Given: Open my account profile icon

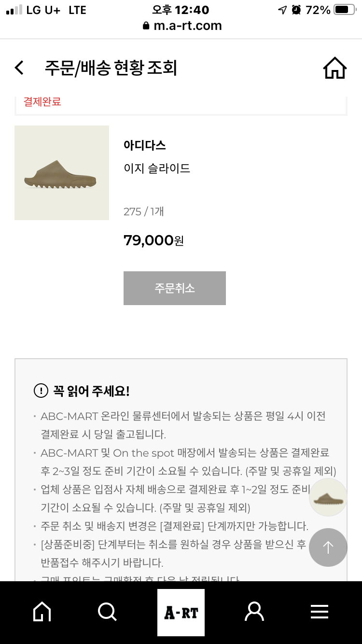Looking at the screenshot, I should coord(254,612).
